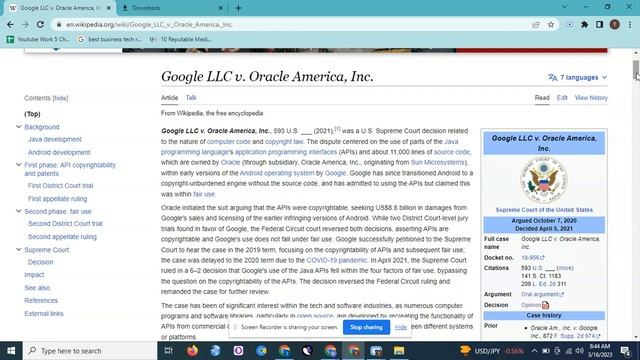This screenshot has width=640, height=360.
Task: Jump to Second appellate ruling
Action: (x=62, y=237)
